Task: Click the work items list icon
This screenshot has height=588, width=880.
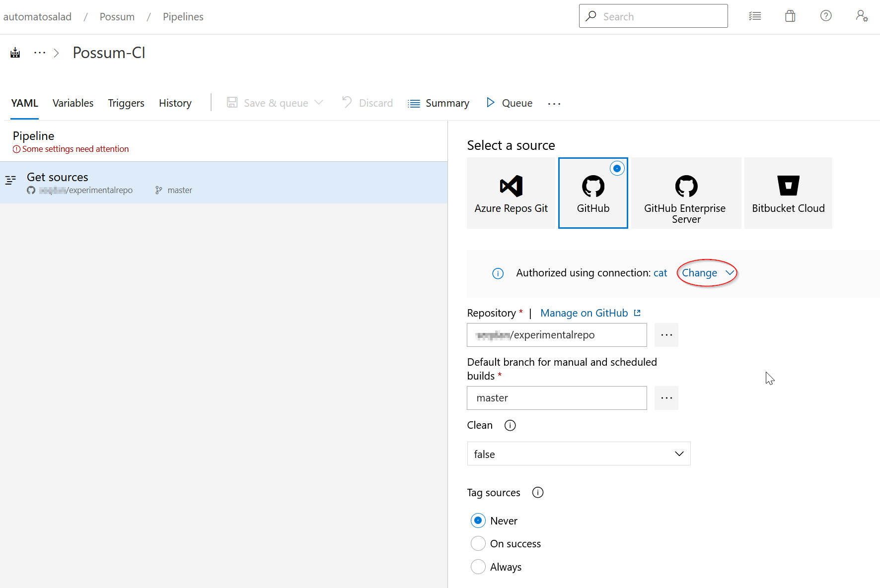Action: pyautogui.click(x=755, y=16)
